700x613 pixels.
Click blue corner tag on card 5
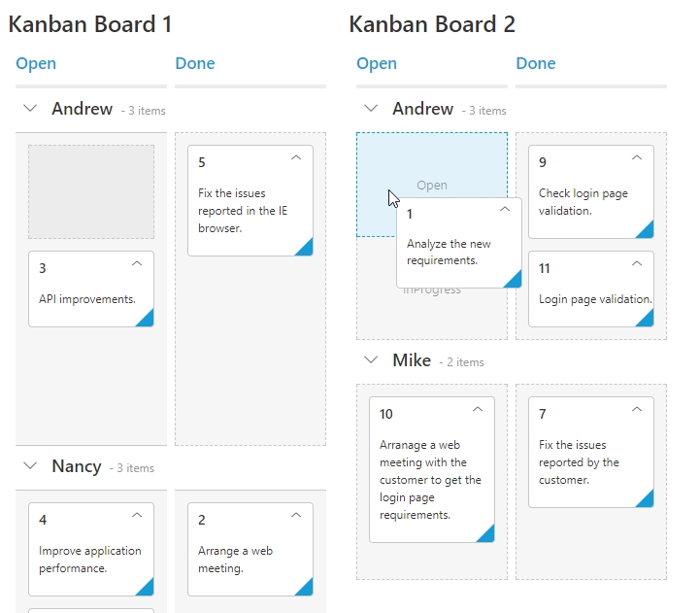305,248
